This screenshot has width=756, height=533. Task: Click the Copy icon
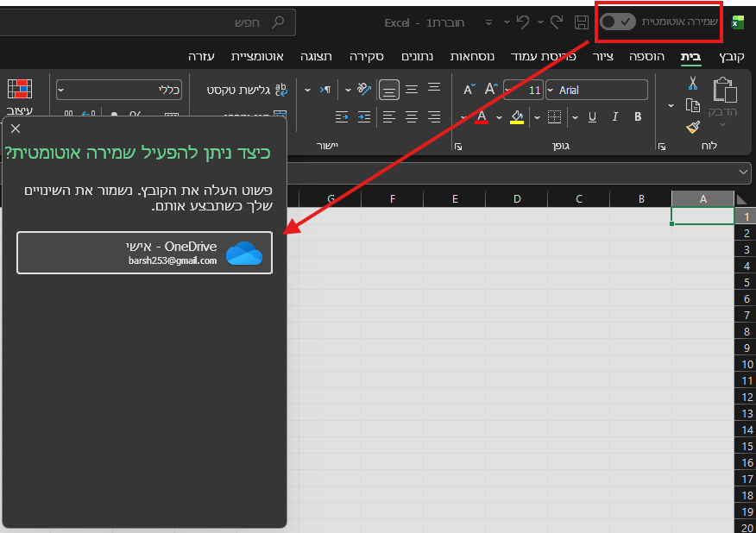pos(693,105)
